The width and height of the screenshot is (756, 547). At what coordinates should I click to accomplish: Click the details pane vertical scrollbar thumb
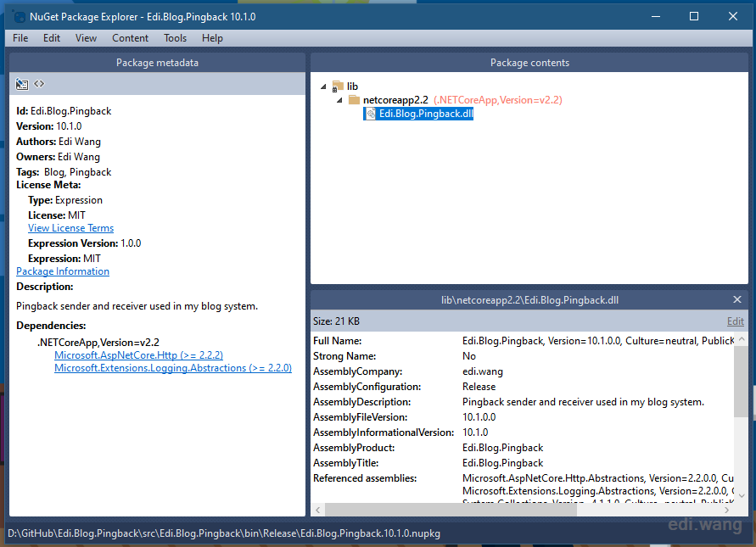coord(741,381)
